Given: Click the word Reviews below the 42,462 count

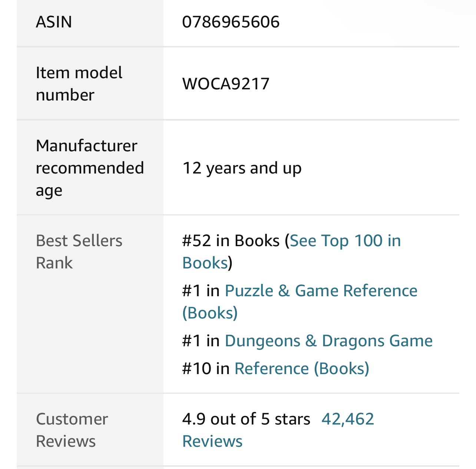Looking at the screenshot, I should coord(212,441).
